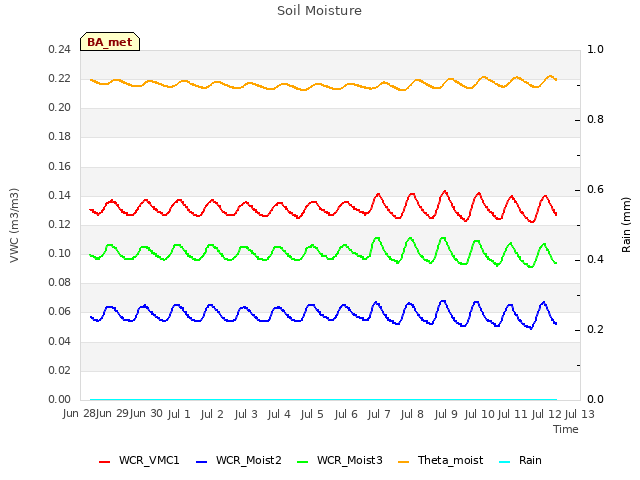This screenshot has width=640, height=480.
Task: Click the 0.18 left axis value
Action: [60, 137]
